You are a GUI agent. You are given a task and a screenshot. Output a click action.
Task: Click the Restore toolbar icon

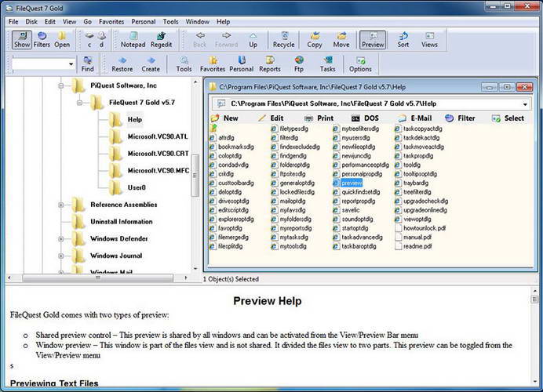(x=122, y=64)
